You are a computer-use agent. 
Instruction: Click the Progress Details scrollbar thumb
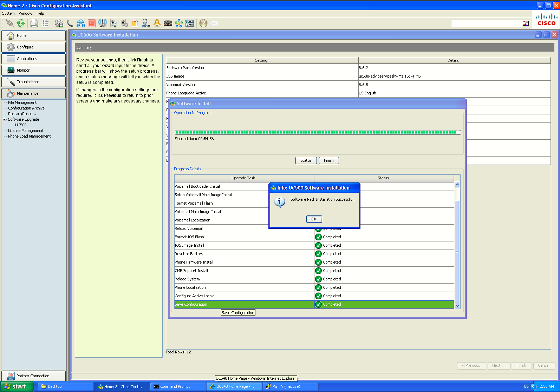tap(457, 251)
